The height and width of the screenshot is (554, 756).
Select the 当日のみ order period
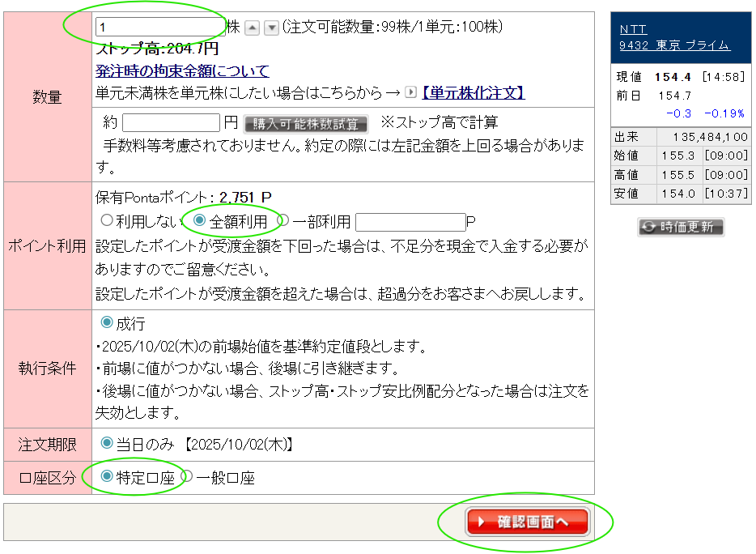click(106, 444)
